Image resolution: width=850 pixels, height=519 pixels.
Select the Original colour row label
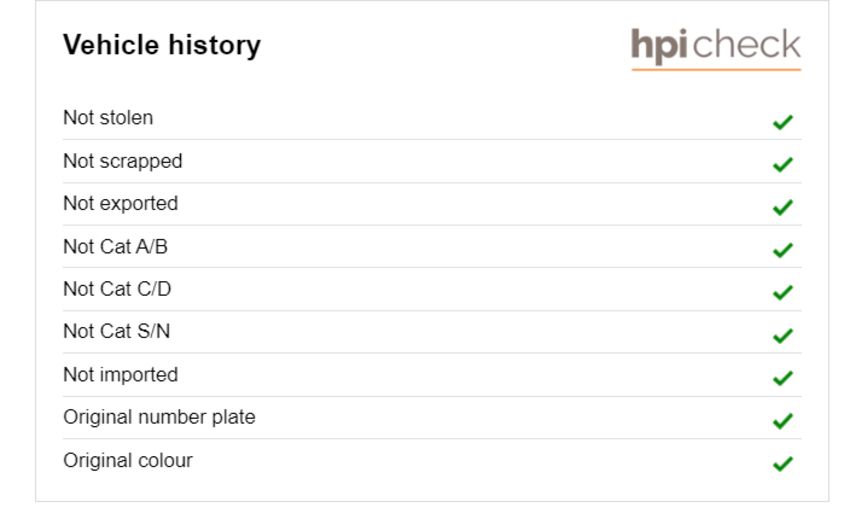pos(127,460)
